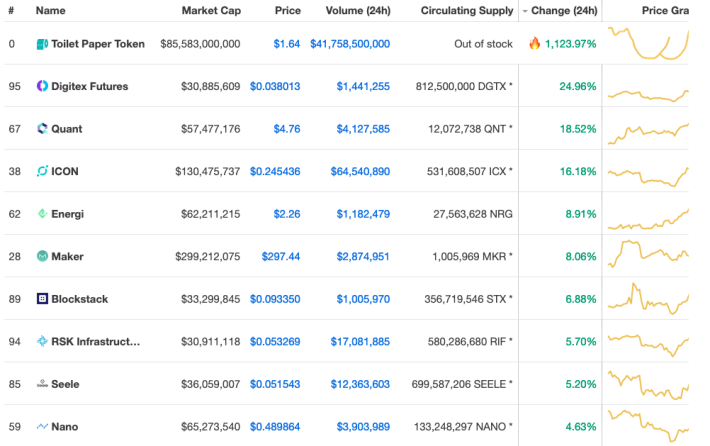Click the Nano coin icon
This screenshot has height=446, width=710.
click(42, 427)
